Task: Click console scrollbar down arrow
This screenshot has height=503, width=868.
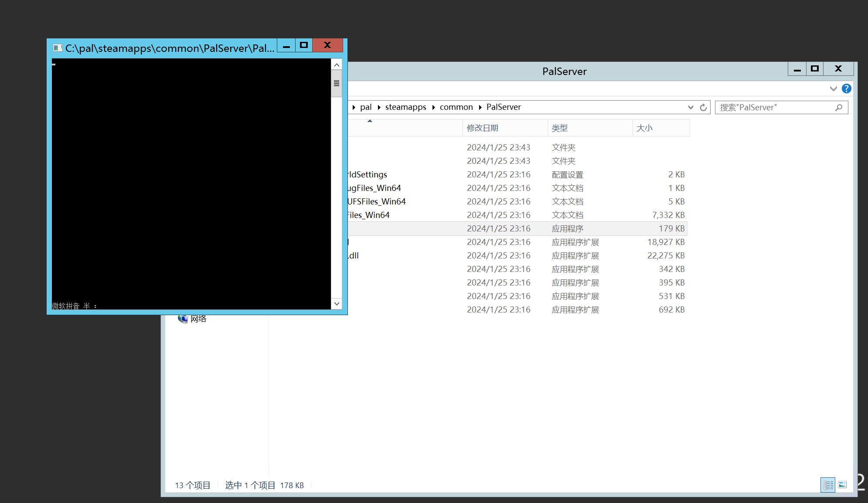Action: pos(337,303)
